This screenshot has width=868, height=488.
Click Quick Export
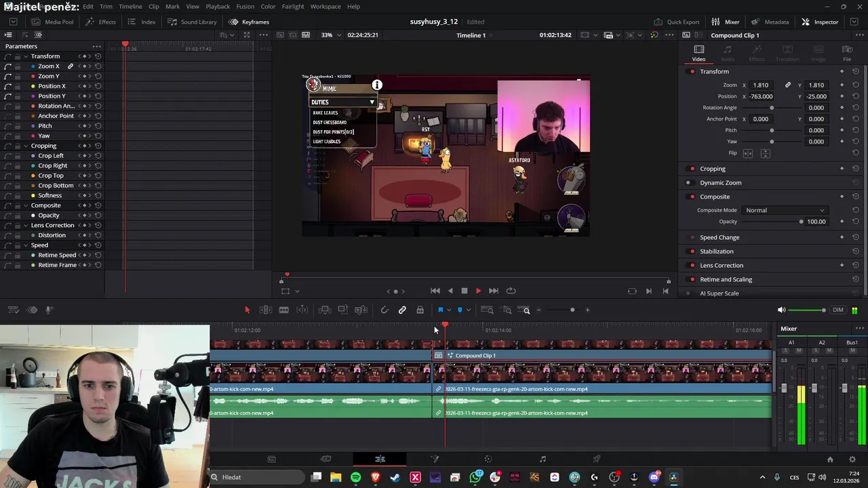click(x=677, y=22)
